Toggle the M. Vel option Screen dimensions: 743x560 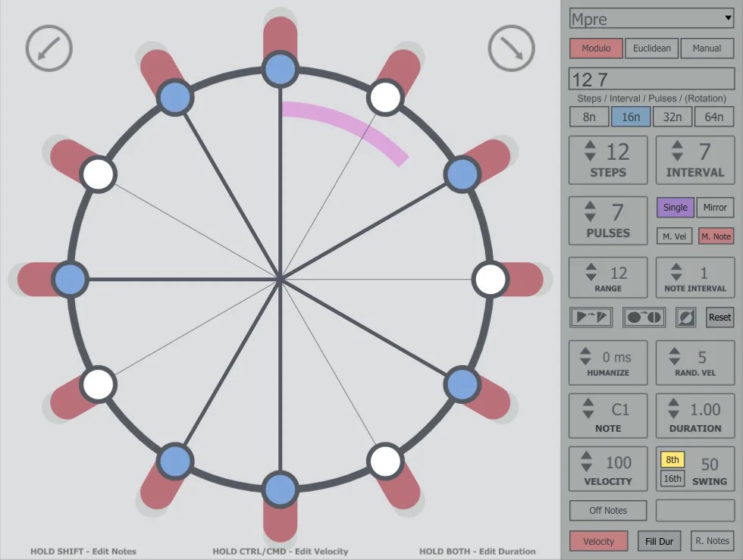(674, 236)
